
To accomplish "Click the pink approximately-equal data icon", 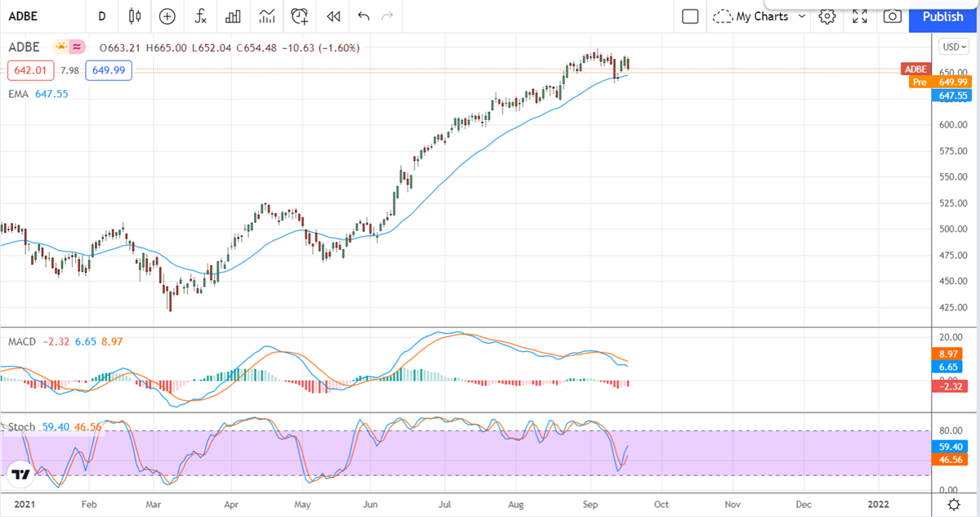I will (x=78, y=47).
